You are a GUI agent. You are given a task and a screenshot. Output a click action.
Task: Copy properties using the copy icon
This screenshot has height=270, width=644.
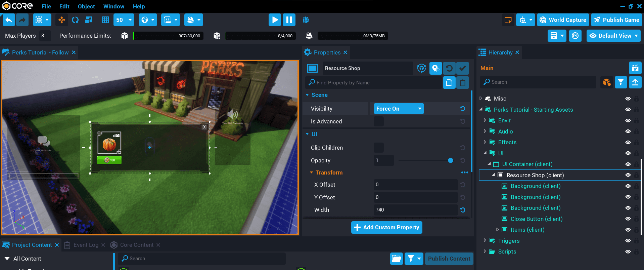pos(449,83)
